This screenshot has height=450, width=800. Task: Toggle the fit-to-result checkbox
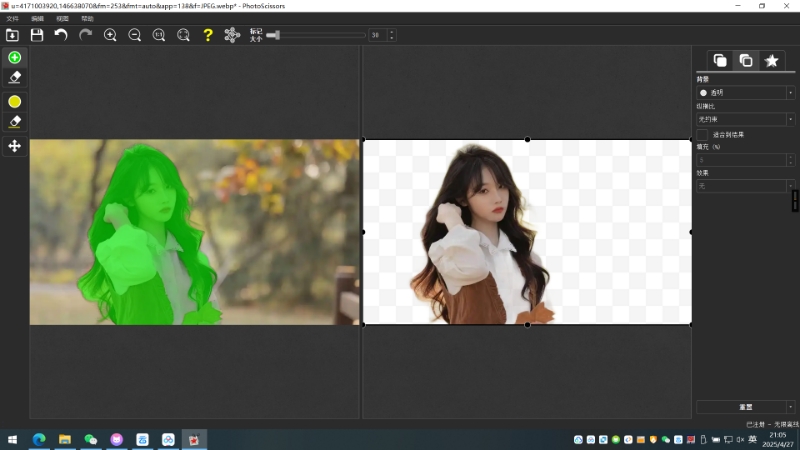pyautogui.click(x=702, y=135)
